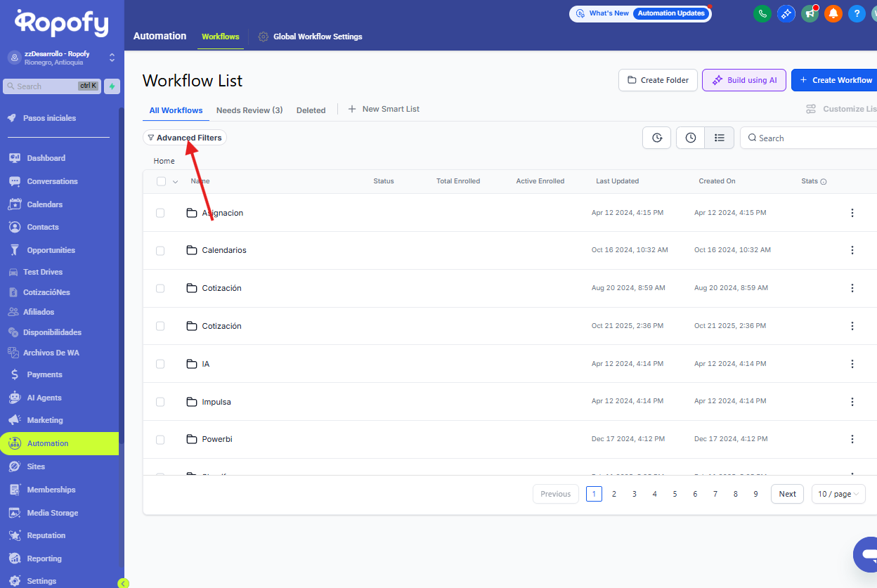Open three-dot menu for Calendarios folder
Viewport: 877px width, 588px height.
[852, 250]
